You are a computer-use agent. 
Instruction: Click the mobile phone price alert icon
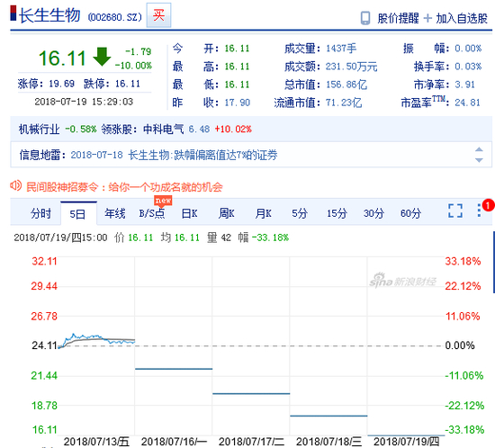pyautogui.click(x=365, y=18)
